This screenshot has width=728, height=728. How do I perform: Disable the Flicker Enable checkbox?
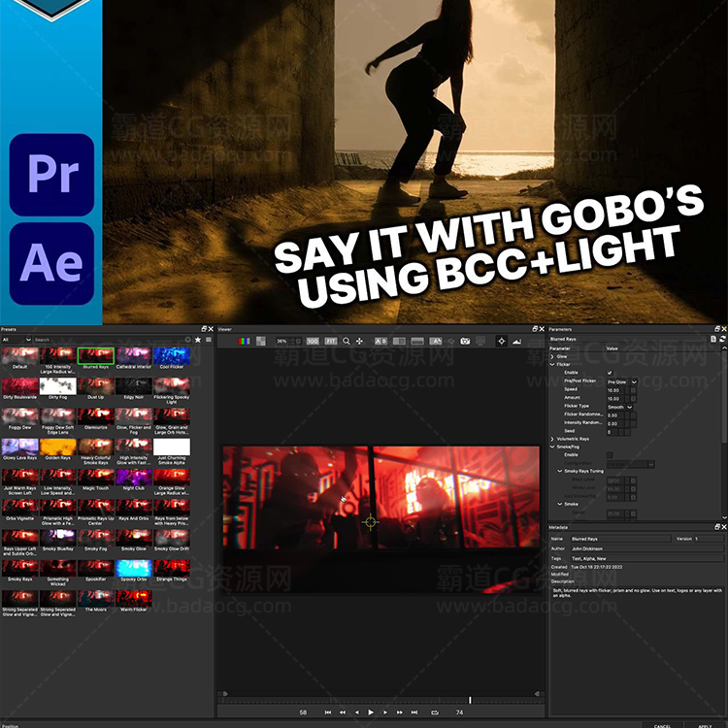tap(610, 373)
